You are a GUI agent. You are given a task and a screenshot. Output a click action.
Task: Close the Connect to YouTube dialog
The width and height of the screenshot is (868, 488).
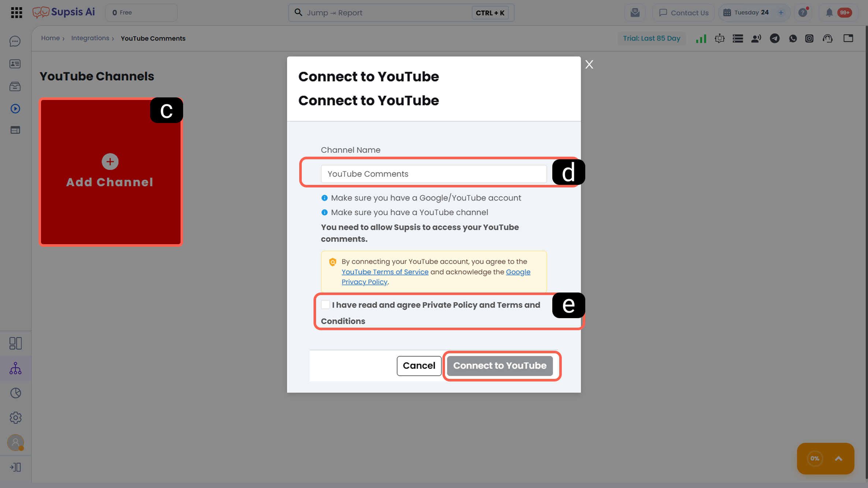pos(589,64)
